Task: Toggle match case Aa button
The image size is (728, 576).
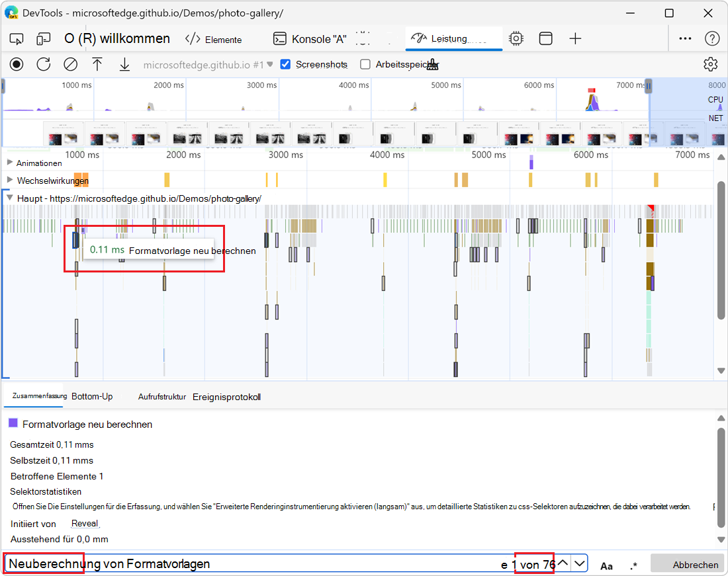Action: (606, 566)
